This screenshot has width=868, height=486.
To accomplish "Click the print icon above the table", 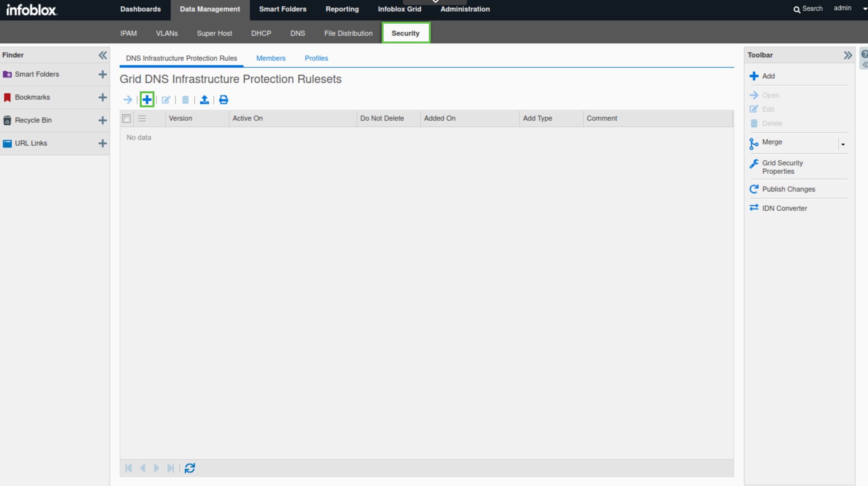I will (223, 100).
